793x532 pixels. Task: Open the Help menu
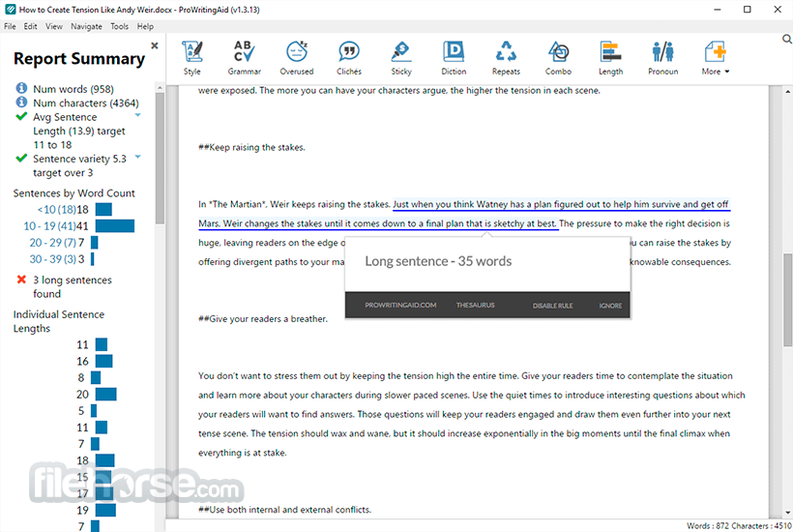tap(145, 26)
